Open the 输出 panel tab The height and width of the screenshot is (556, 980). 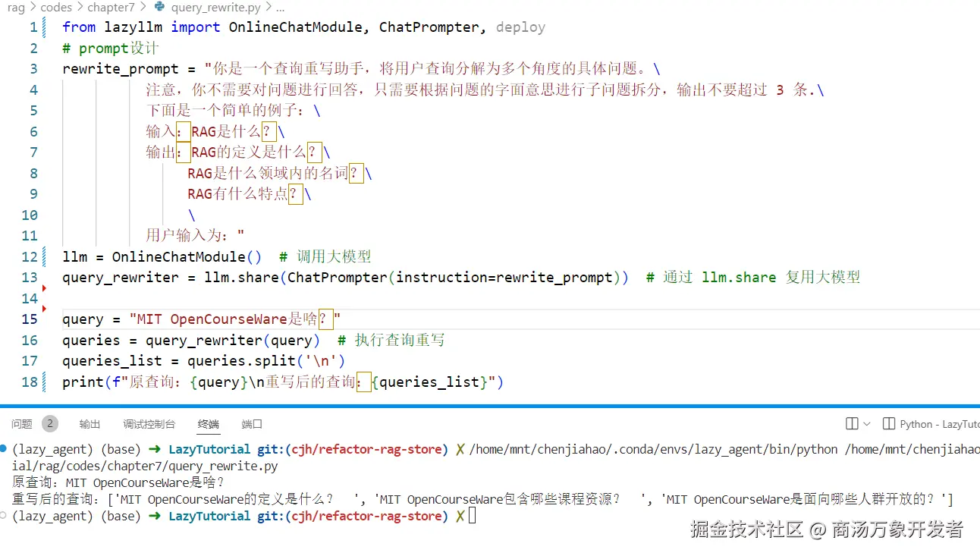90,424
